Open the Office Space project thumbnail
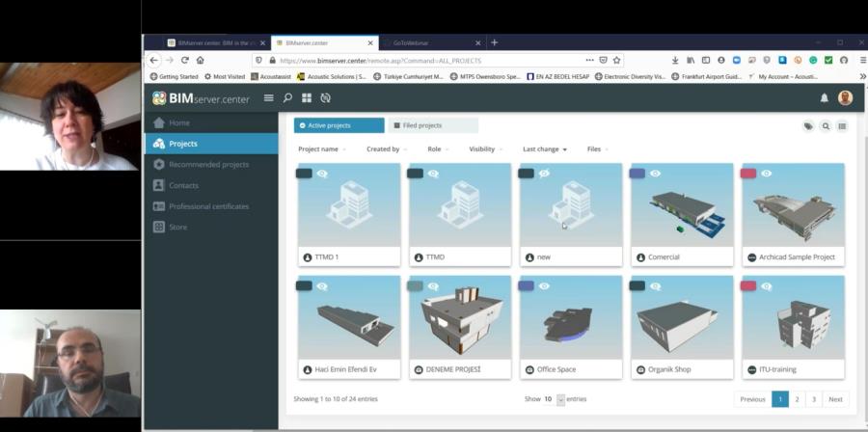 pyautogui.click(x=571, y=317)
